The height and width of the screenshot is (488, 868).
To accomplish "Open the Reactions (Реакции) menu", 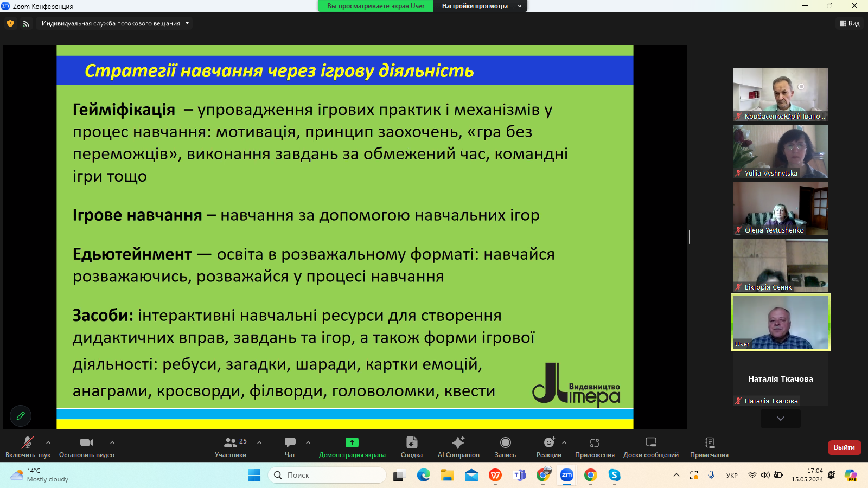I will [x=548, y=447].
